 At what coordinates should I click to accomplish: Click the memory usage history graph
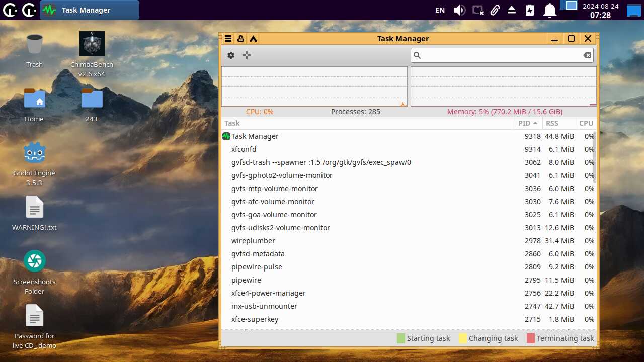tap(504, 86)
